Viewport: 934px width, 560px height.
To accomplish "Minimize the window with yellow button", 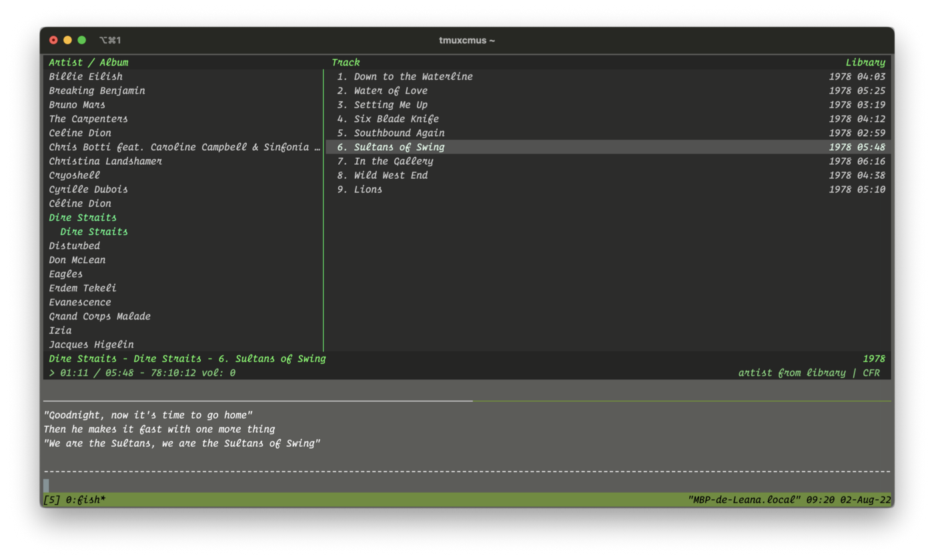I will click(x=67, y=40).
